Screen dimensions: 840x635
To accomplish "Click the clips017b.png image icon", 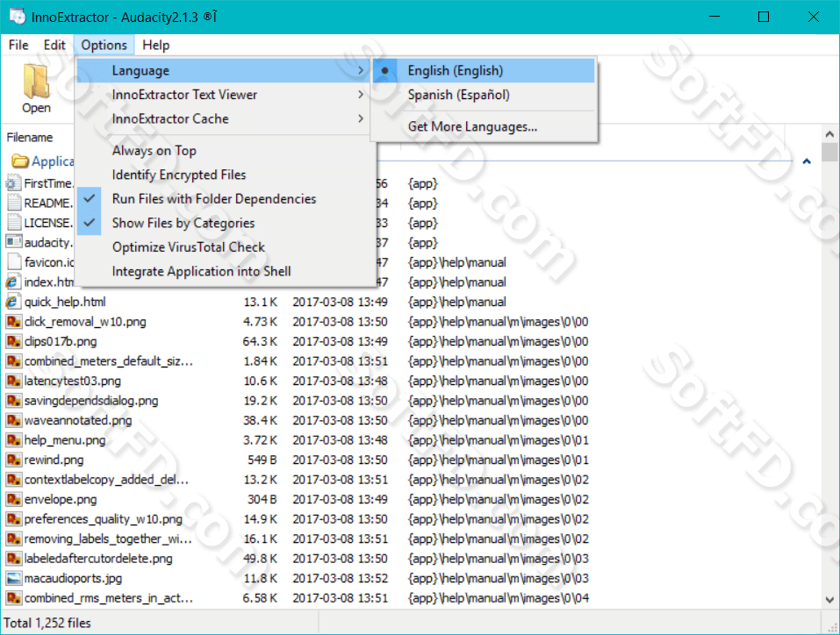I will (x=13, y=341).
